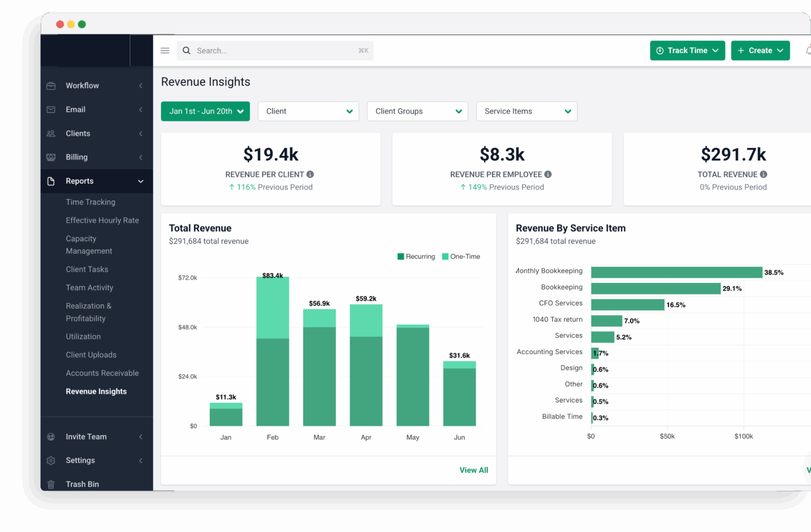This screenshot has width=811, height=532.
Task: Open Client Tasks report
Action: (x=87, y=270)
